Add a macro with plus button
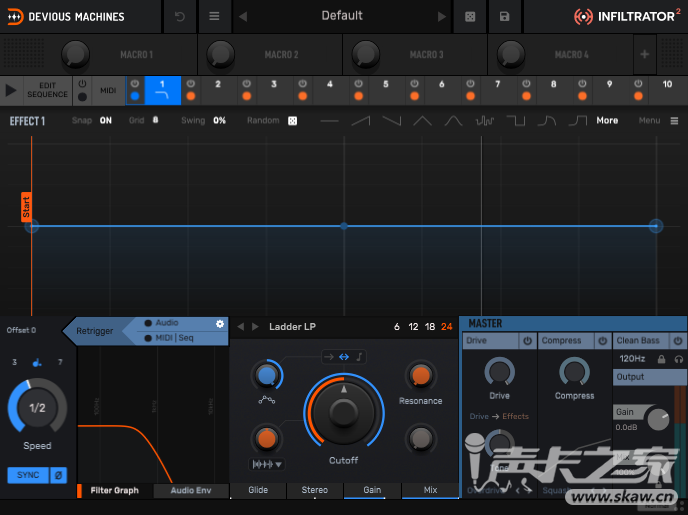 point(645,54)
